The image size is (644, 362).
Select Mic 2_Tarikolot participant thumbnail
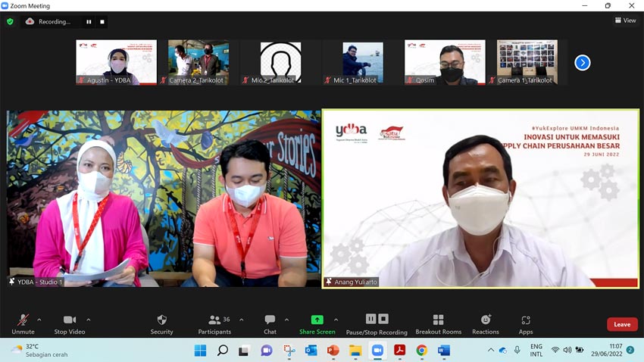tap(280, 62)
